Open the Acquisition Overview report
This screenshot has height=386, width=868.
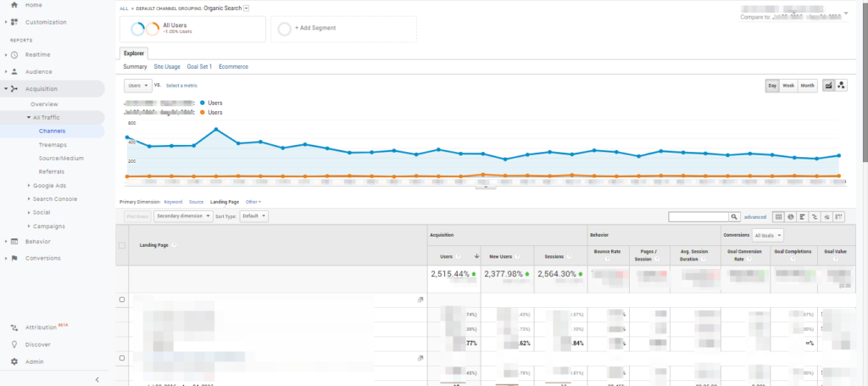tap(44, 104)
